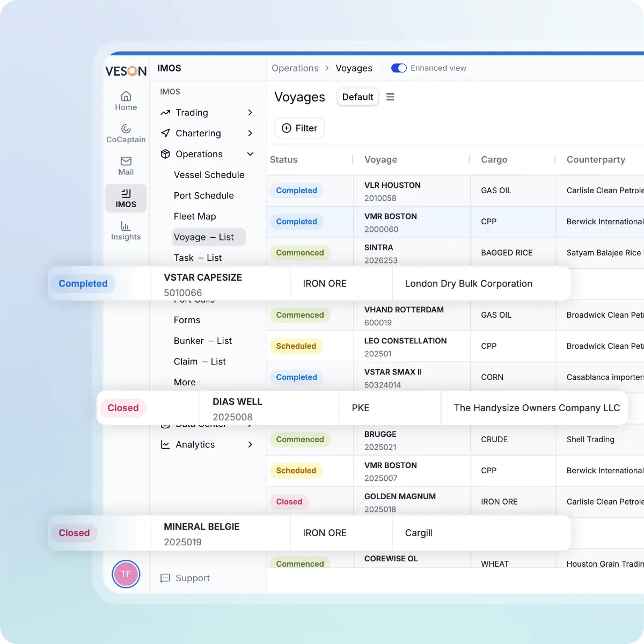Open Bunker – List menu item
The width and height of the screenshot is (644, 644).
click(x=202, y=341)
